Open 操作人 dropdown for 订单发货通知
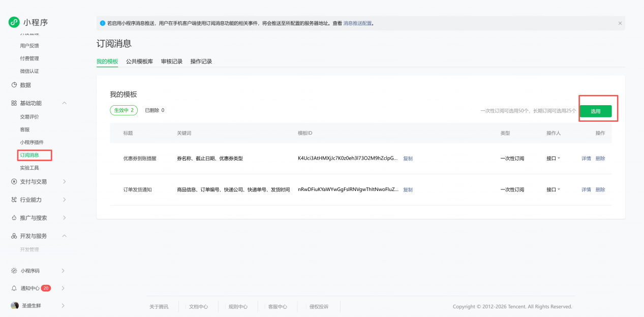644x317 pixels. pos(553,189)
